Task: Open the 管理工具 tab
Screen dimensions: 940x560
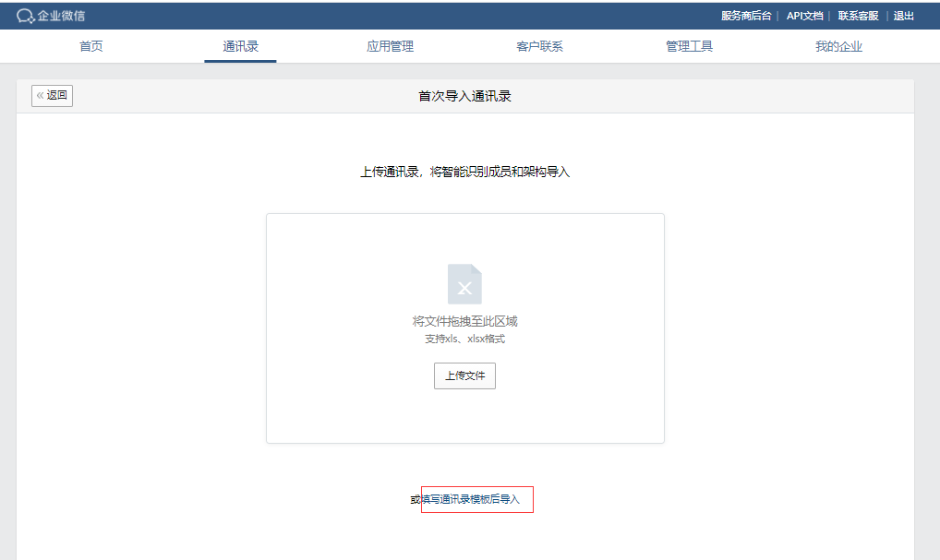Action: [x=690, y=46]
